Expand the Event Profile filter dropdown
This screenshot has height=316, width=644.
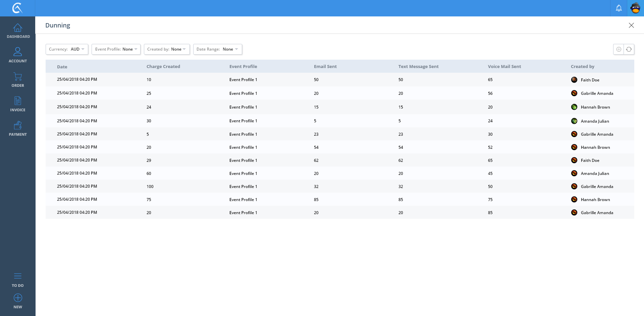pos(116,49)
